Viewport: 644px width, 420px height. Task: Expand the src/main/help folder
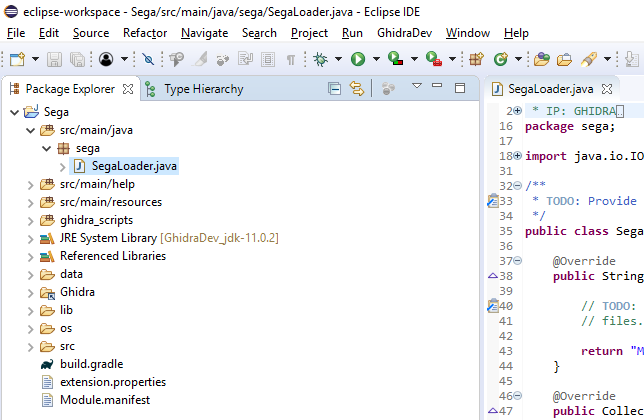tap(30, 185)
